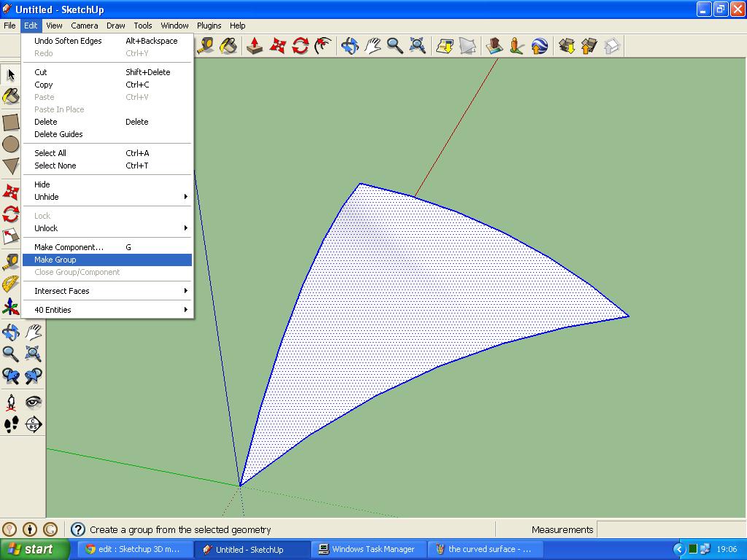Choose the Circle drawing tool
The image size is (747, 560).
click(10, 144)
